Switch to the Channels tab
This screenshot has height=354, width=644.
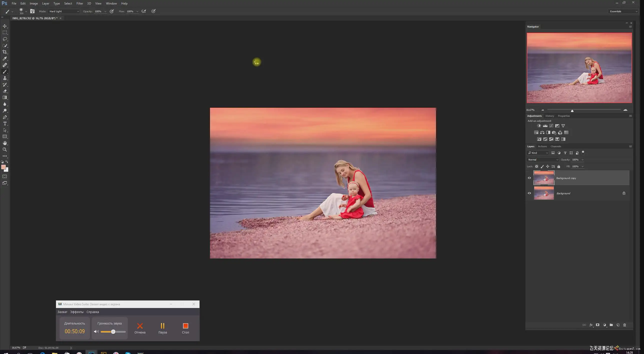click(555, 146)
